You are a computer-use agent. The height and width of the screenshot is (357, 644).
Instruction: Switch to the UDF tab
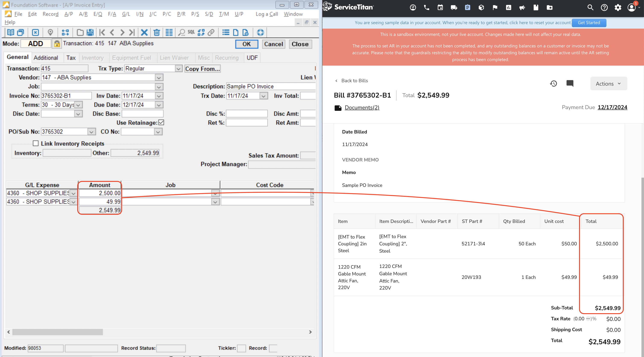252,58
